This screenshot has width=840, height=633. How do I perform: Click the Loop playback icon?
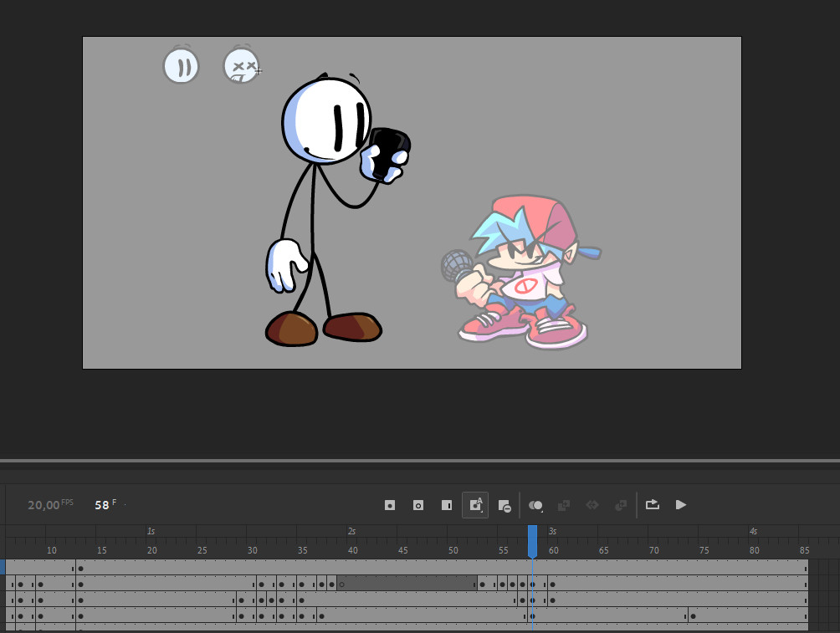(x=653, y=504)
